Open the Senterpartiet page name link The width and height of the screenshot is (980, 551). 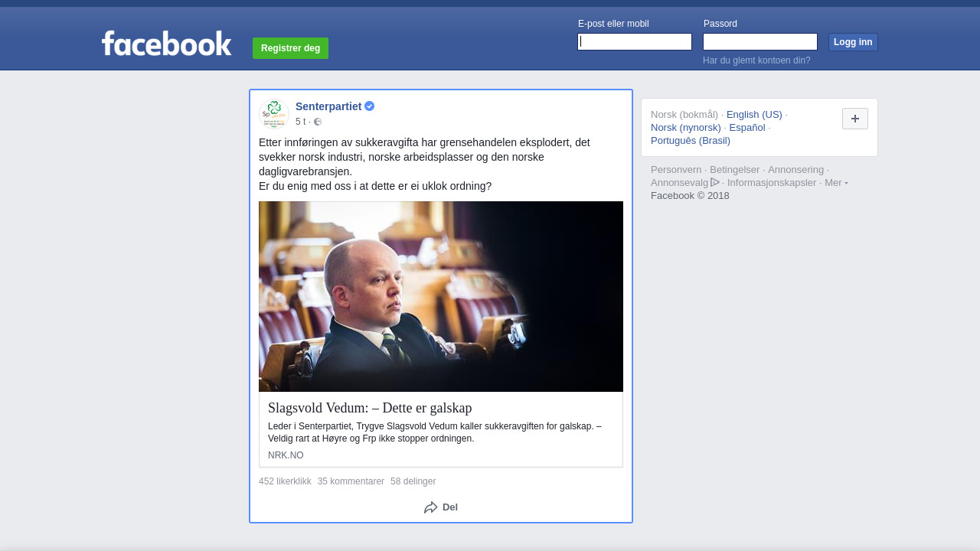click(328, 106)
